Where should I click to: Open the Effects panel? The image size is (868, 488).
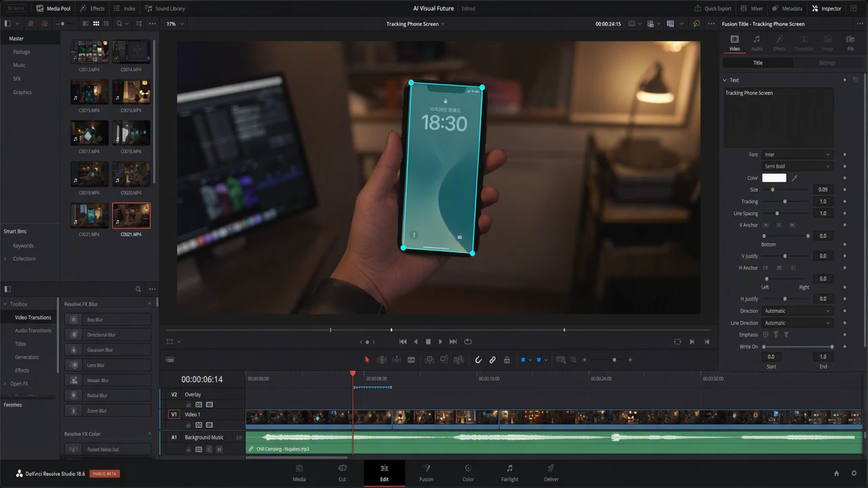coord(92,9)
